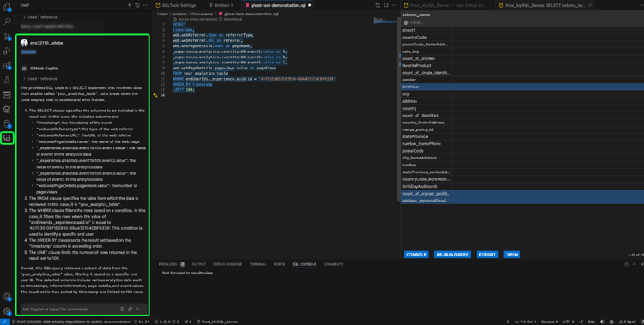
Task: Click the UTF-8 encoding in status bar
Action: [568, 322]
